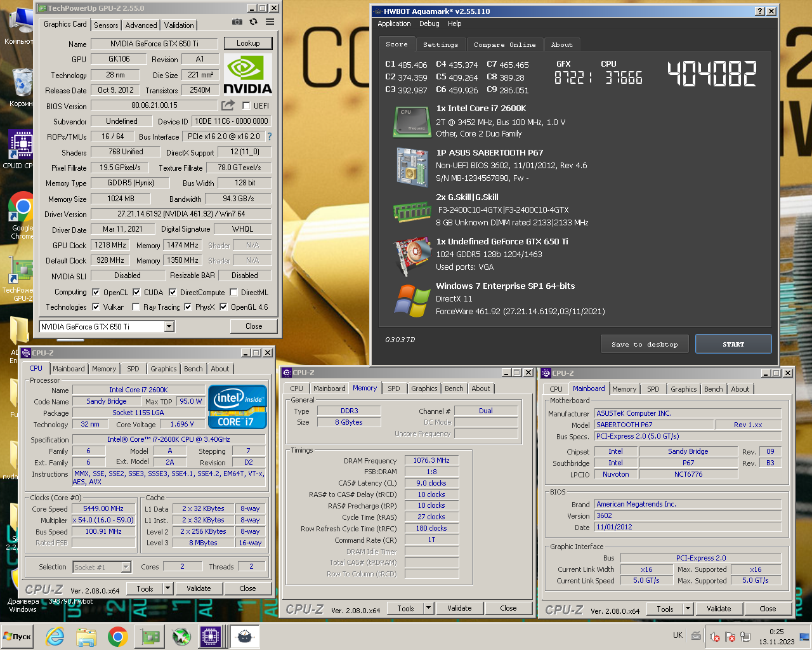Open Internet Explorer from taskbar
Screen dimensions: 812x650
(x=55, y=636)
